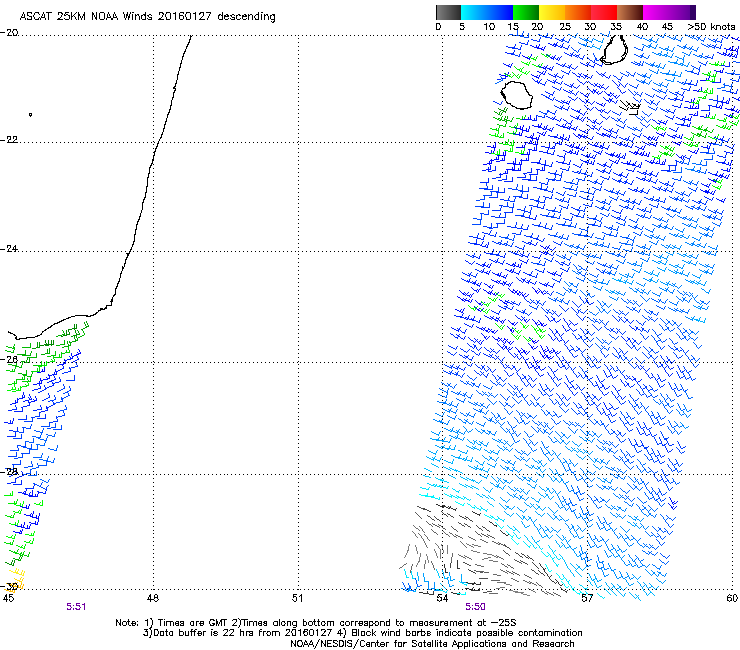Click the longitude label '51'
The height and width of the screenshot is (650, 740).
[297, 599]
